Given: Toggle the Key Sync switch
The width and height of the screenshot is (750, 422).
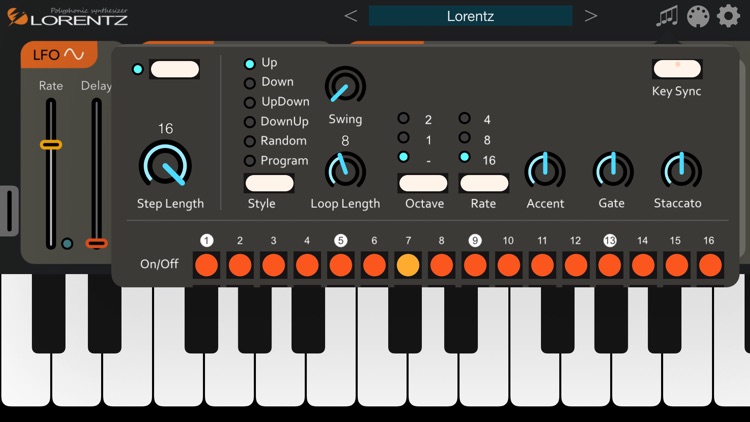Looking at the screenshot, I should [677, 68].
